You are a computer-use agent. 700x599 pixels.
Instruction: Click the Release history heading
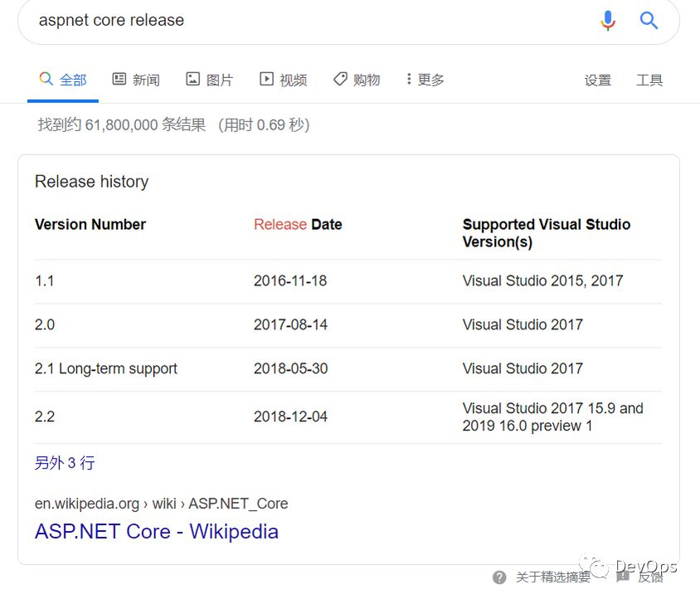[x=91, y=182]
